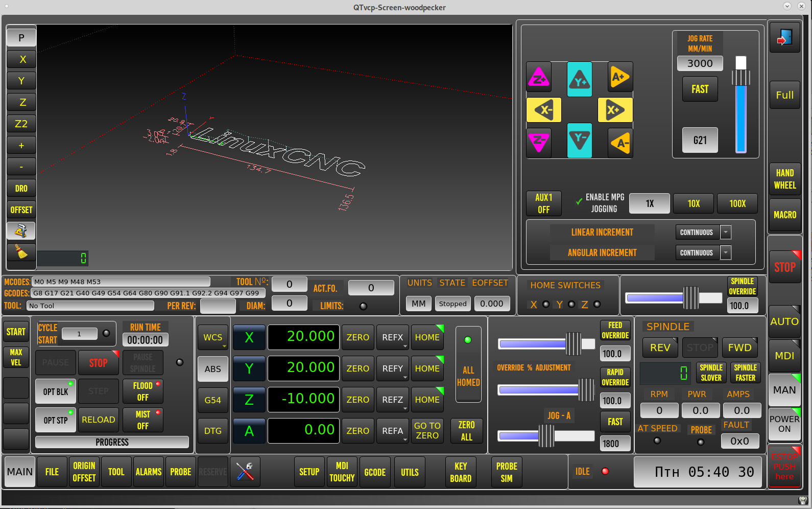The height and width of the screenshot is (509, 812).
Task: Toggle DRO display in preview
Action: (x=21, y=188)
